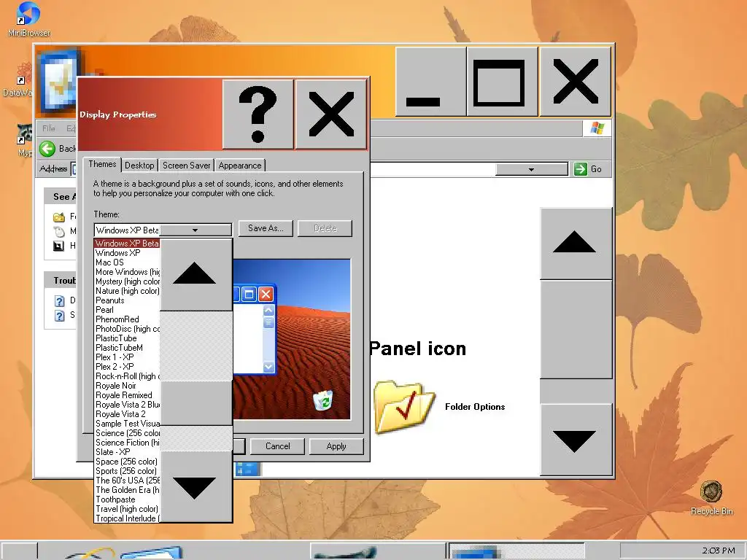Open the Recycle Bin on the desktop
Screen dimensions: 747x560
tap(711, 498)
